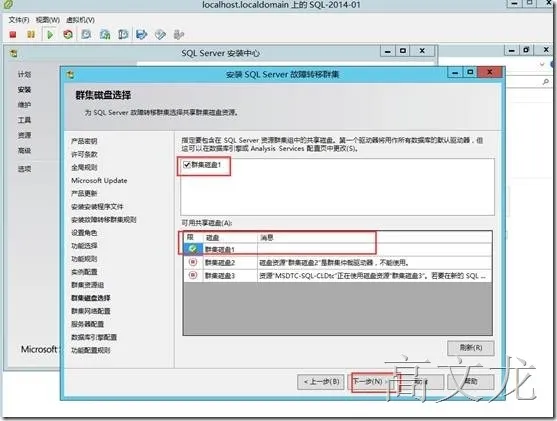Viewport: 557px width, 421px height.
Task: Click the vSphere logo icon in title bar
Action: click(8, 4)
